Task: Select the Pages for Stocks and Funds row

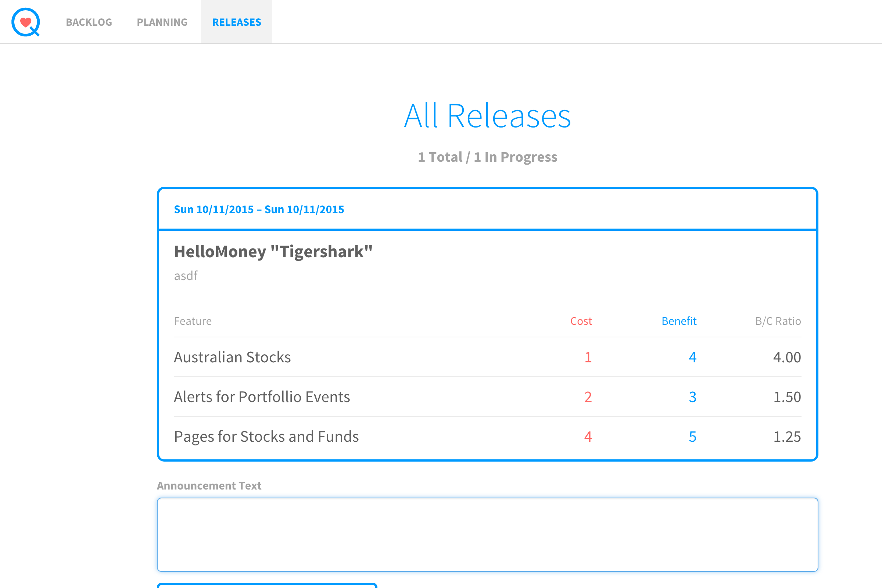Action: coord(266,437)
